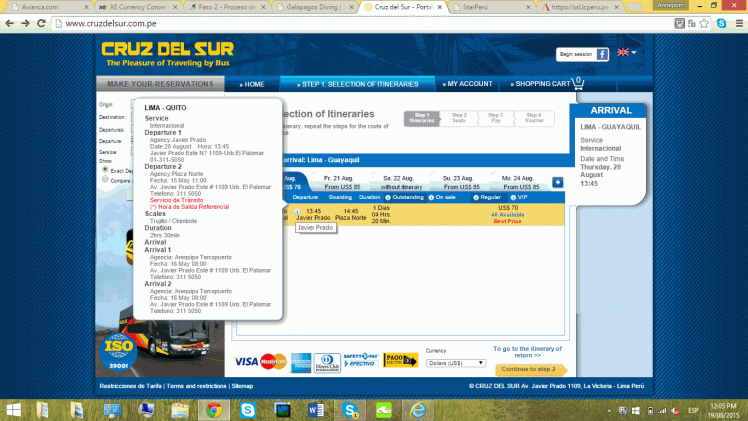Select the Su. 23 Aug. date tab
This screenshot has height=421, width=748.
click(x=458, y=183)
